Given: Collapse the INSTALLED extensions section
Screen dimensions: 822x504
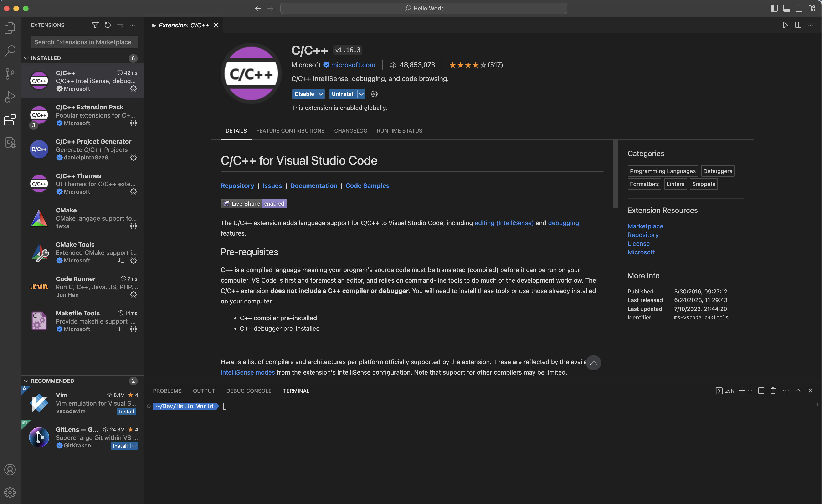Looking at the screenshot, I should pos(26,58).
